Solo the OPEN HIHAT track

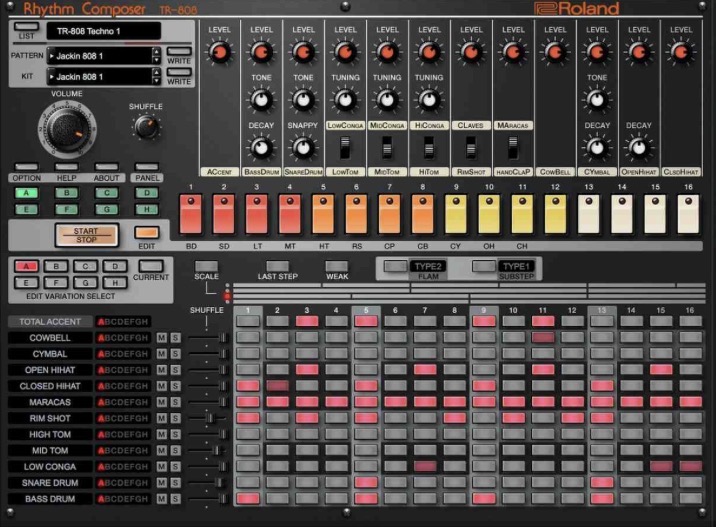click(175, 370)
